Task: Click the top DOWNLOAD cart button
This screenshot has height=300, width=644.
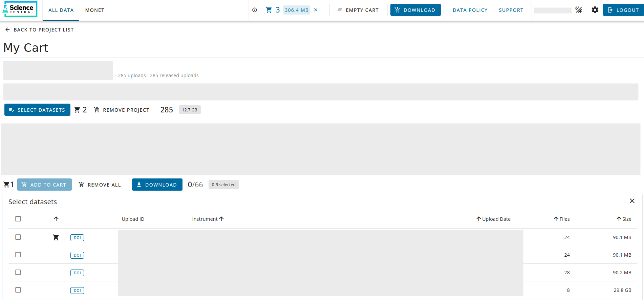Action: point(415,10)
